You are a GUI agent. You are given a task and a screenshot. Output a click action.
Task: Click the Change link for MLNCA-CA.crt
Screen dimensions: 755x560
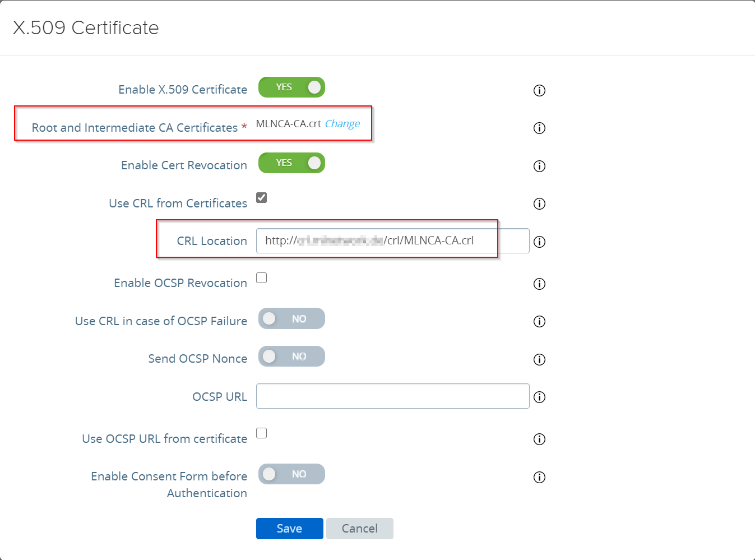click(x=342, y=124)
